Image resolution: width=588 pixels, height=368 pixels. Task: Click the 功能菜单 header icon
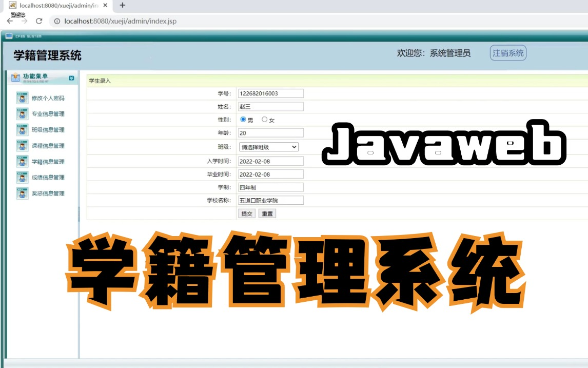click(x=16, y=76)
